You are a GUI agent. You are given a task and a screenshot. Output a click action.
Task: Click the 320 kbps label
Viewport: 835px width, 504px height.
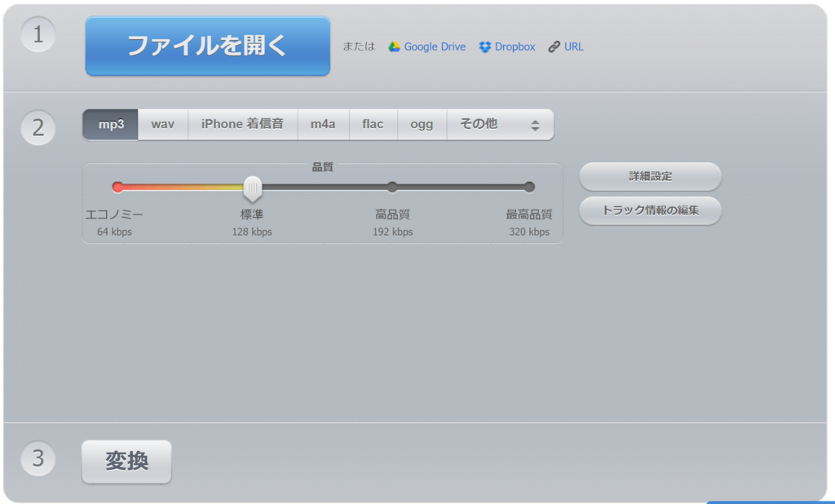(x=528, y=232)
